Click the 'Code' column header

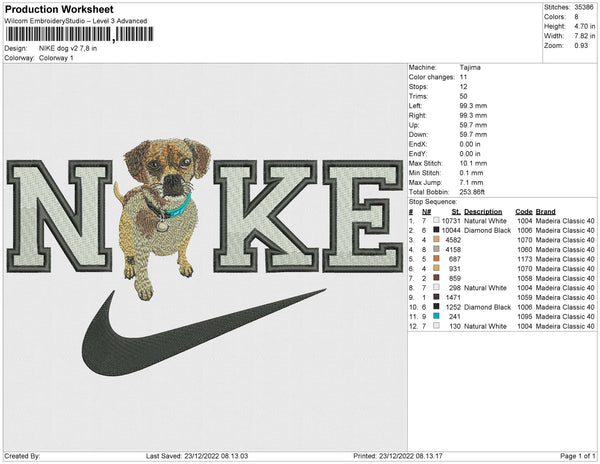[524, 212]
